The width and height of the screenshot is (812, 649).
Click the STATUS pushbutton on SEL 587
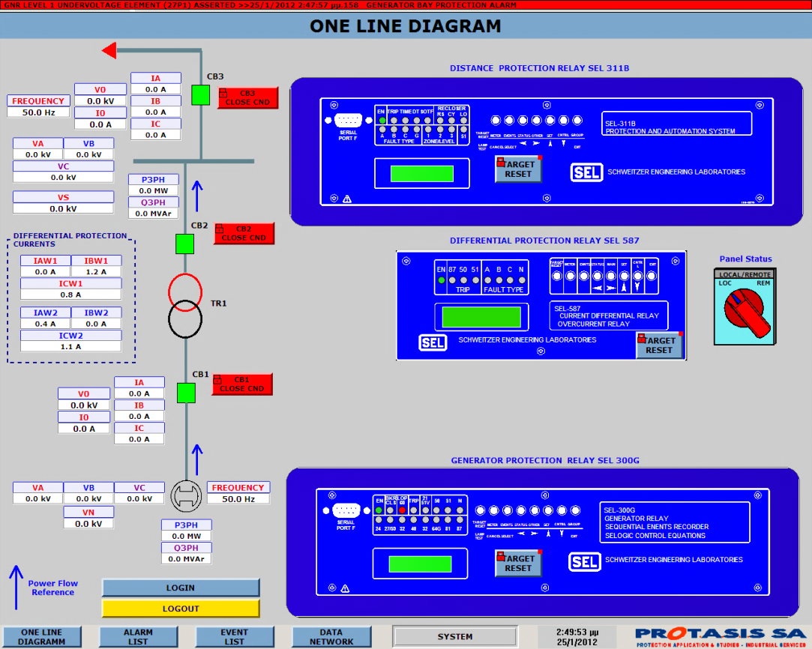pos(597,276)
